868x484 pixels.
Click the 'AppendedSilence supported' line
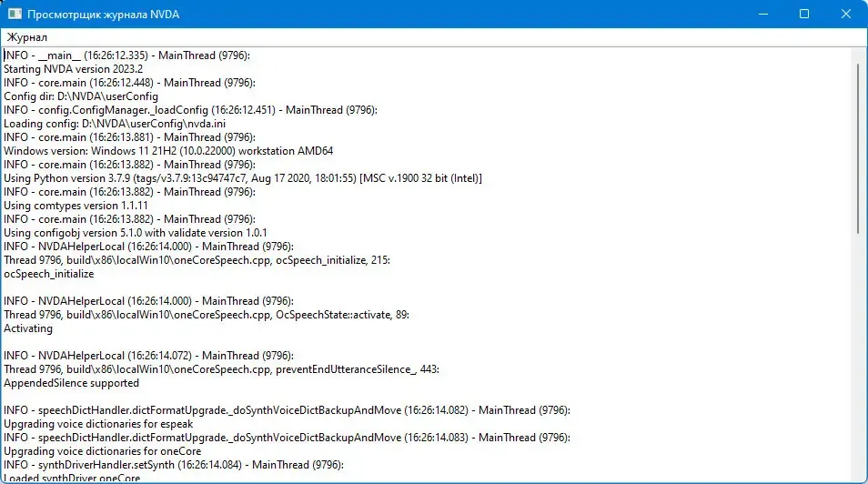coord(71,383)
